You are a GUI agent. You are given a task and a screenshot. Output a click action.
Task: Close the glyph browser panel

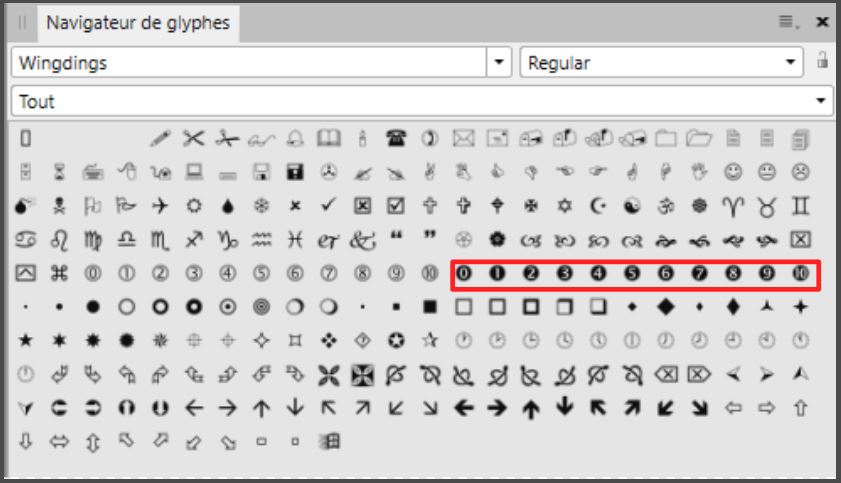point(822,21)
